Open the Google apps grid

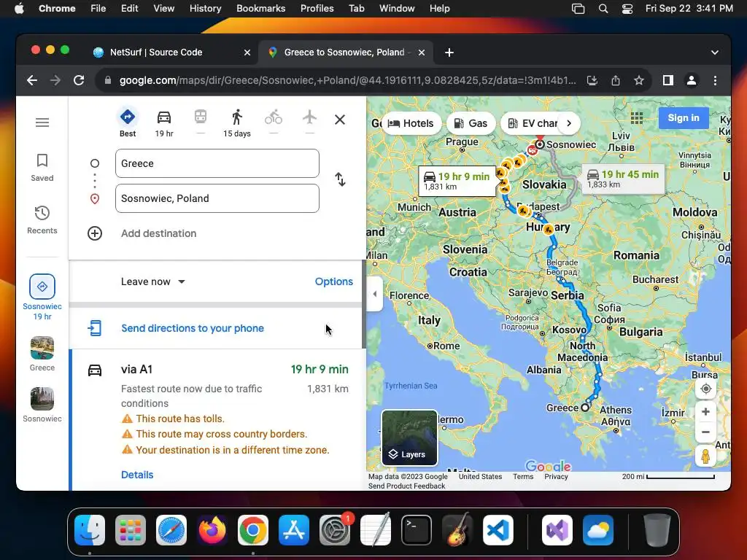(636, 117)
